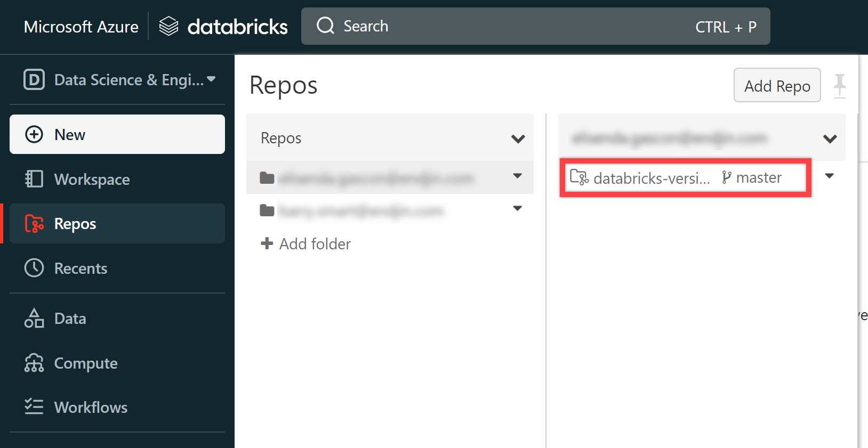The height and width of the screenshot is (448, 868).
Task: Click the search magnifier icon
Action: point(325,26)
